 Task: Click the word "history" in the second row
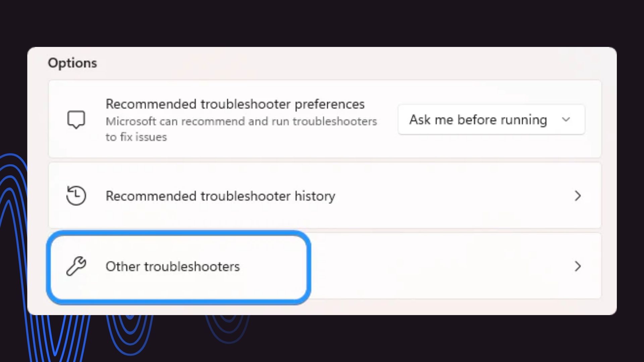(x=315, y=196)
